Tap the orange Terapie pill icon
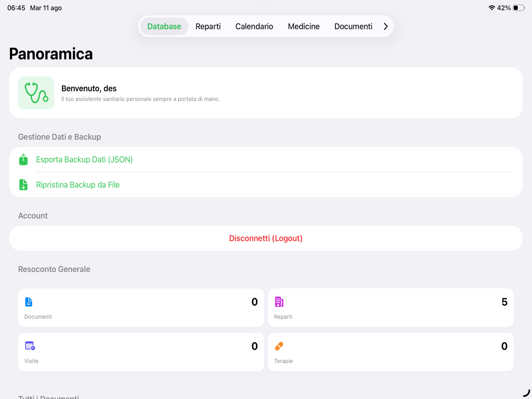 279,346
